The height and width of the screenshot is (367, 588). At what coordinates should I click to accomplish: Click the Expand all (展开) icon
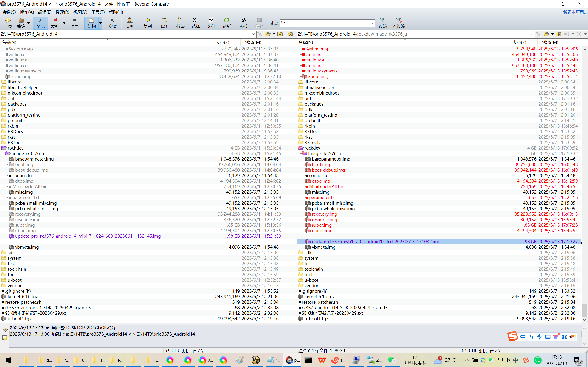[165, 23]
